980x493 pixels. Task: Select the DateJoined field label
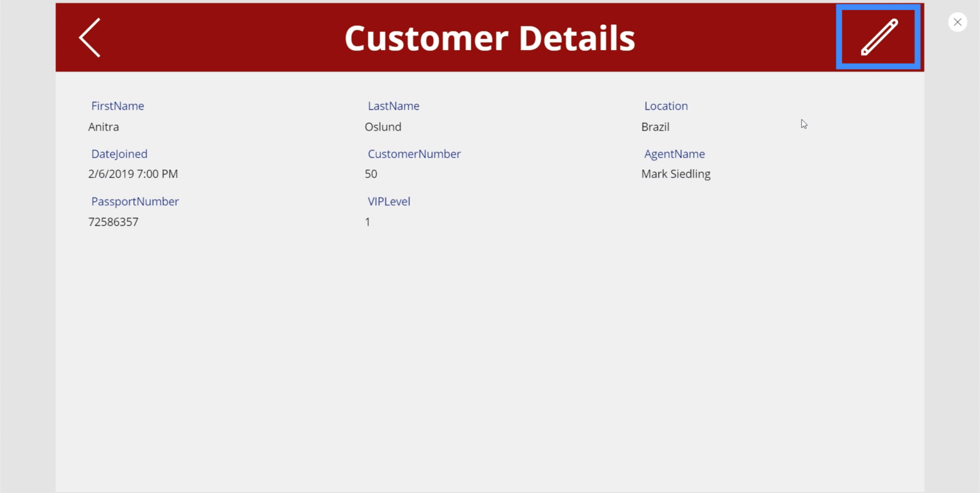coord(119,154)
